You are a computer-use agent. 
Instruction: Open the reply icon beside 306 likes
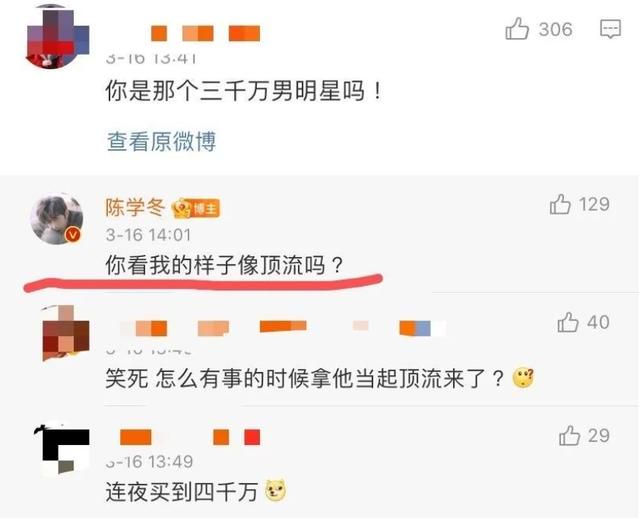pyautogui.click(x=610, y=29)
